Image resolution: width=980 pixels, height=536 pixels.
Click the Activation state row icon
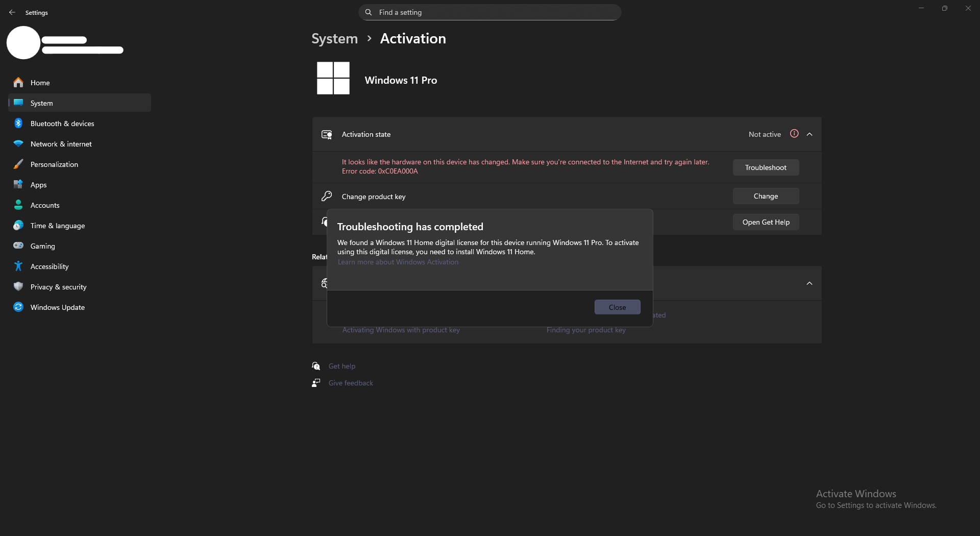click(x=327, y=134)
